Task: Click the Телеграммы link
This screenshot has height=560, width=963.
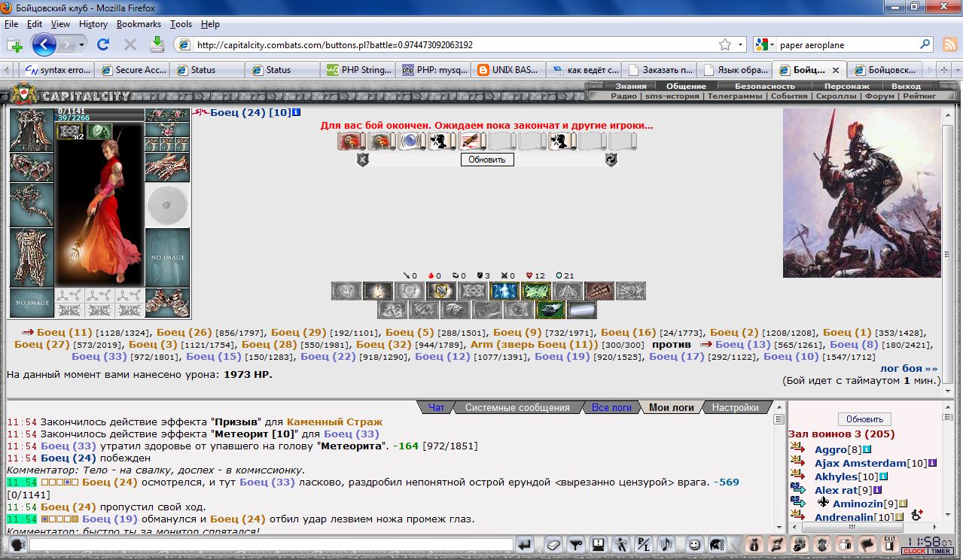Action: click(x=735, y=96)
